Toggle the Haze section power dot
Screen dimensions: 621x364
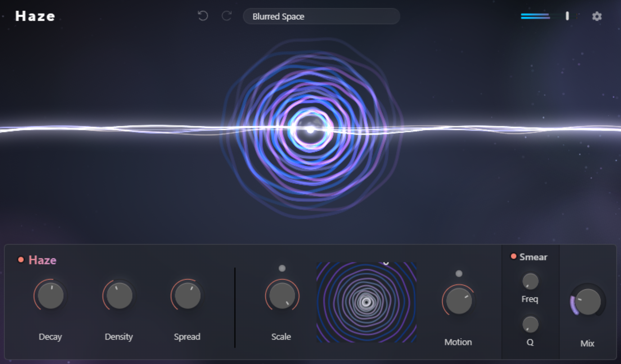pos(21,260)
